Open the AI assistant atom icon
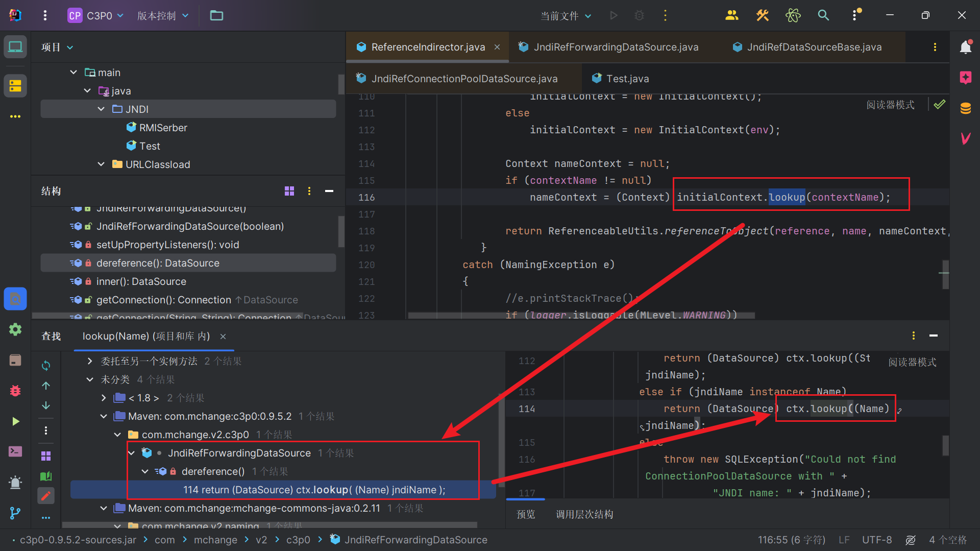Viewport: 980px width, 551px height. coord(793,15)
